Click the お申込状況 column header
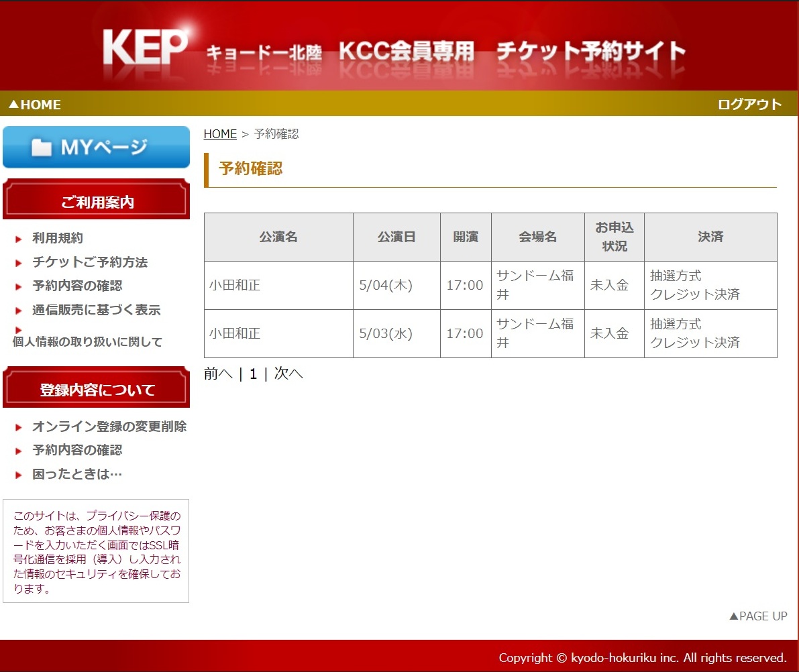 click(x=615, y=237)
